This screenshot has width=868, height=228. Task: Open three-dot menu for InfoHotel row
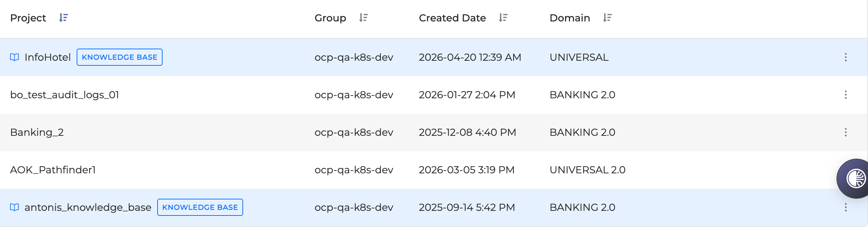click(845, 57)
